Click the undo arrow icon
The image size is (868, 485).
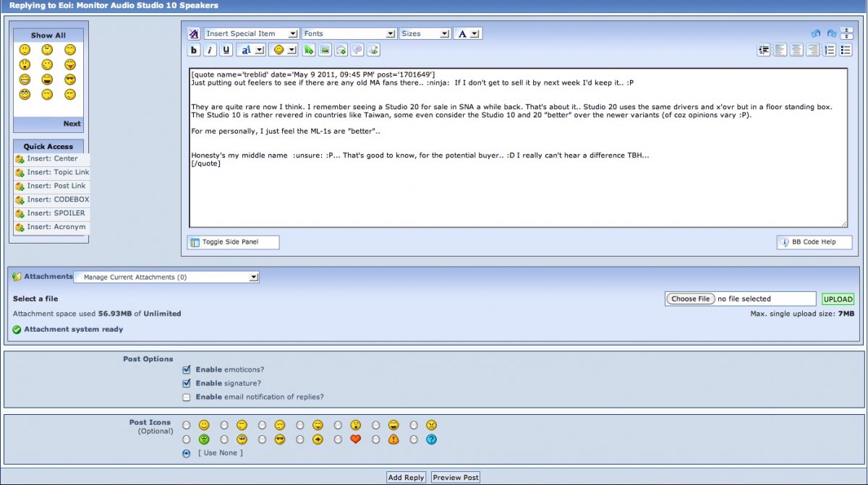point(816,33)
